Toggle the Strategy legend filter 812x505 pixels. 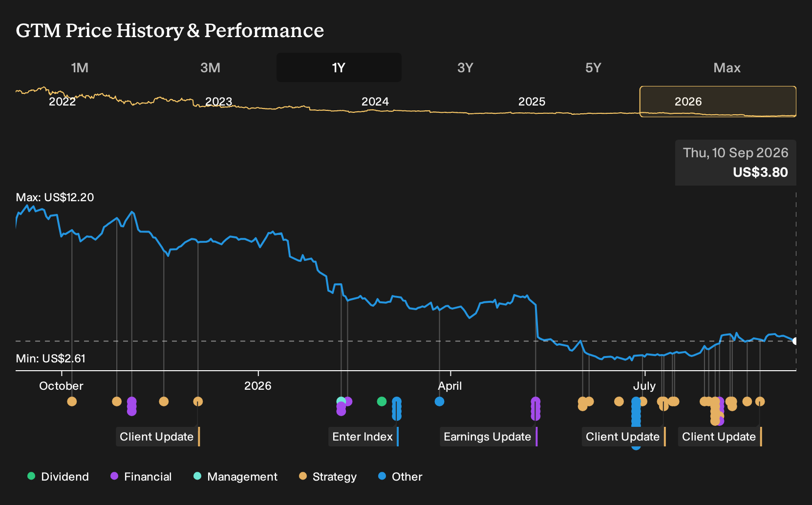click(328, 477)
